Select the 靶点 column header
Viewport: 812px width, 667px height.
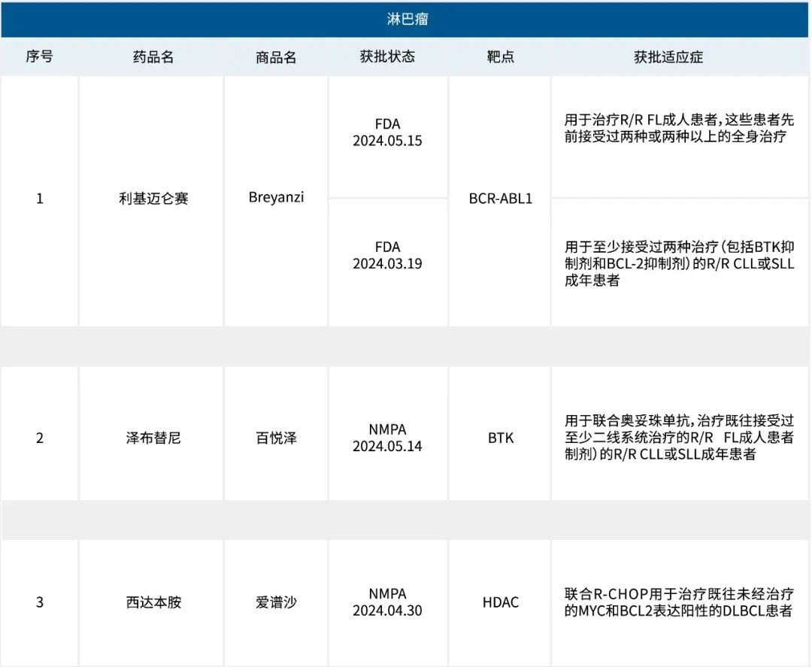pos(500,56)
